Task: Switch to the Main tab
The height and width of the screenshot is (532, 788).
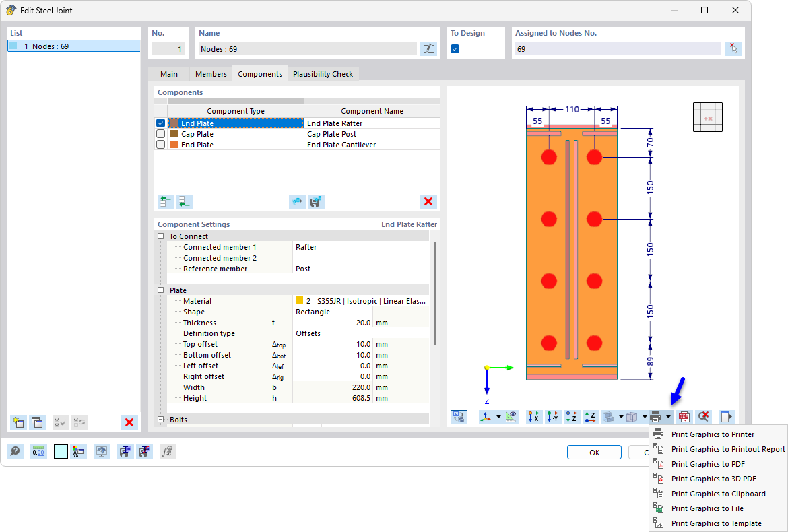Action: pos(169,74)
